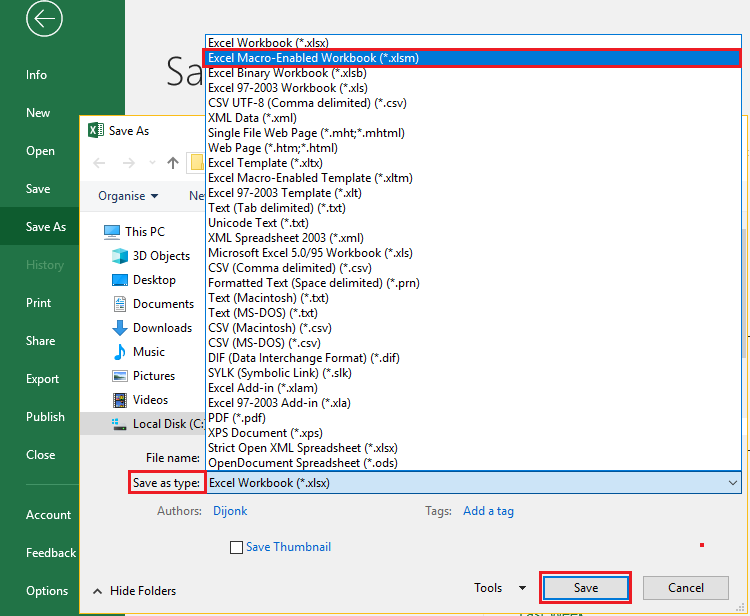Select Pictures folder
750x616 pixels.
143,375
